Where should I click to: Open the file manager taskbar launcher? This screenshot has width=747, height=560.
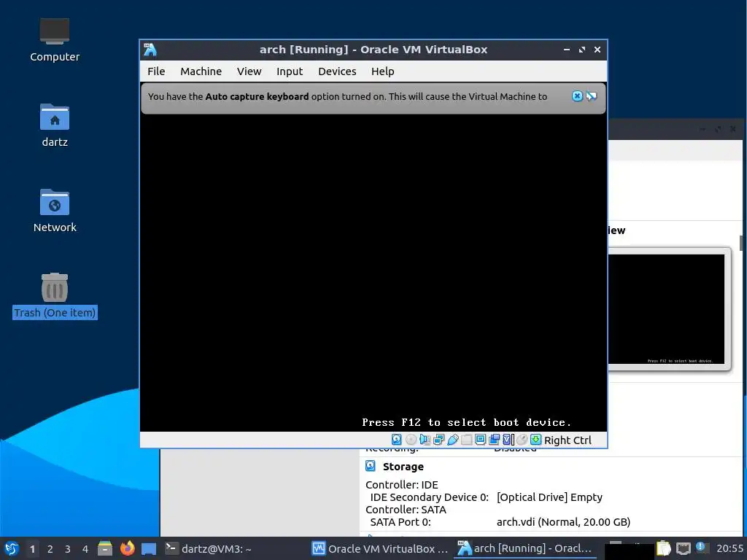105,548
